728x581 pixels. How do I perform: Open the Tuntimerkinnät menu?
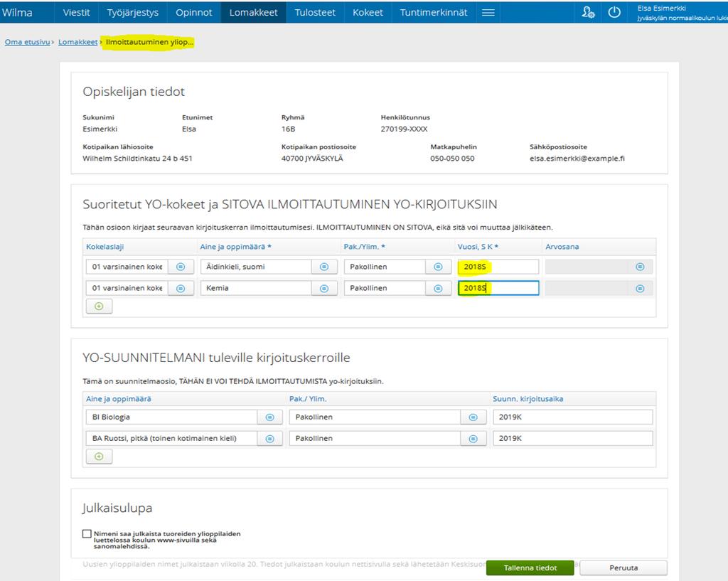434,13
